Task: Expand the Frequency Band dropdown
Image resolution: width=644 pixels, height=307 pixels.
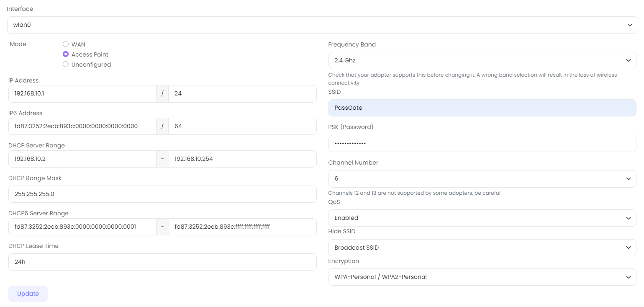Action: point(482,60)
